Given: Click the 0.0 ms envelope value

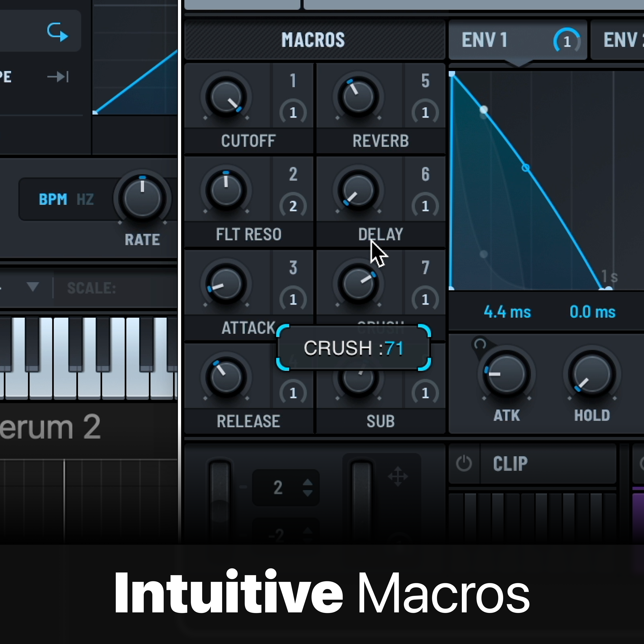Looking at the screenshot, I should pos(593,312).
